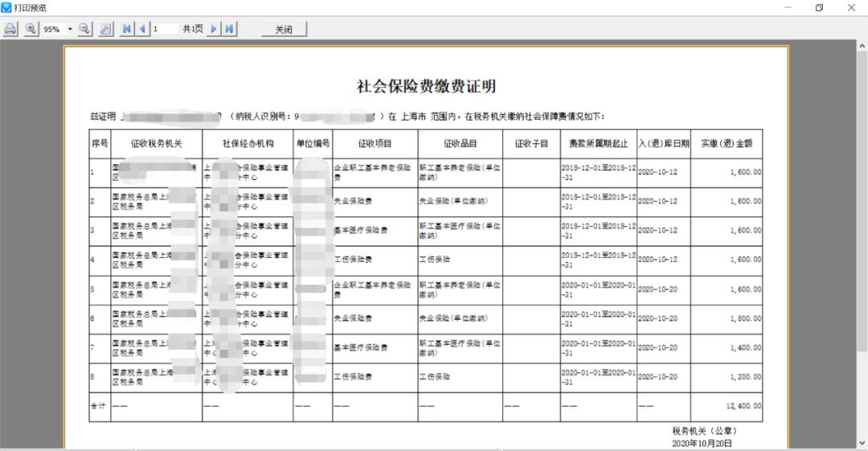Click the vertical scrollbar thumb
Screen dimensions: 868x451
[862, 201]
